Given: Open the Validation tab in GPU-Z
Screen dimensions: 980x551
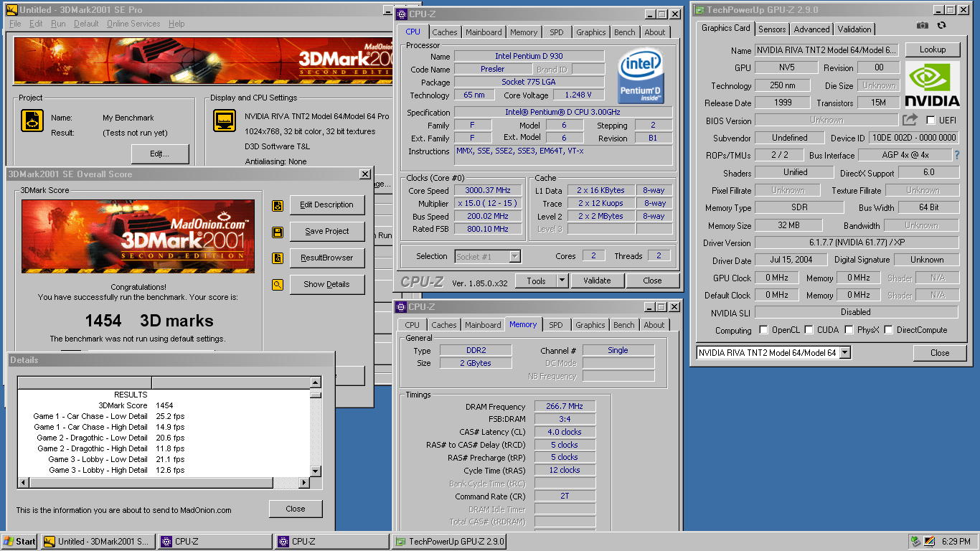Looking at the screenshot, I should [x=854, y=29].
